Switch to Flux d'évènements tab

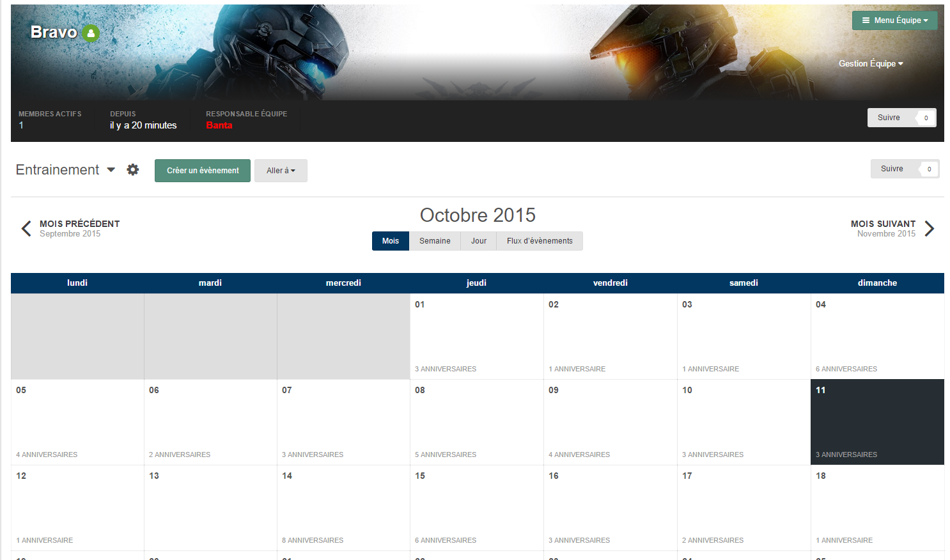[x=540, y=241]
